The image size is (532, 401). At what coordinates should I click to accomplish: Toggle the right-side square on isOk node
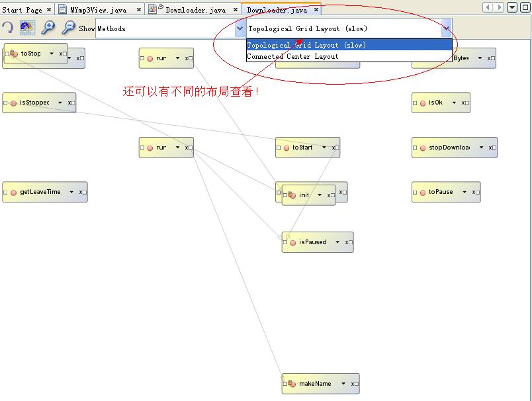[x=467, y=103]
